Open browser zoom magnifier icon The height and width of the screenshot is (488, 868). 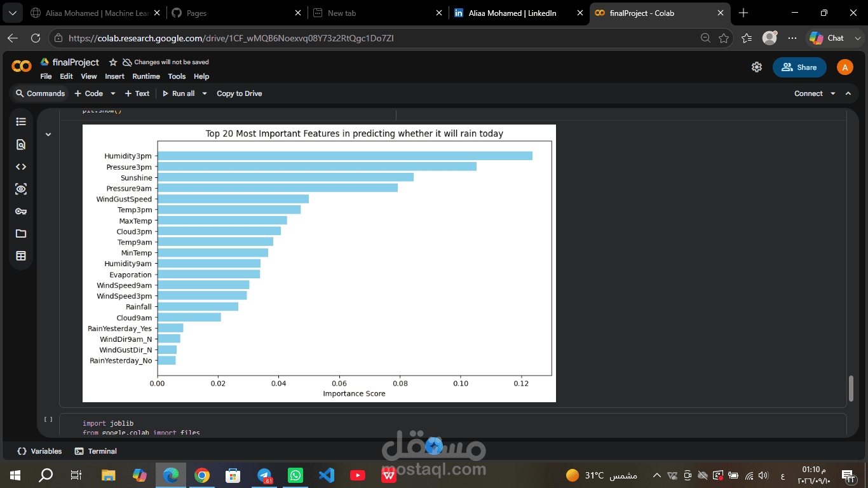click(x=705, y=38)
